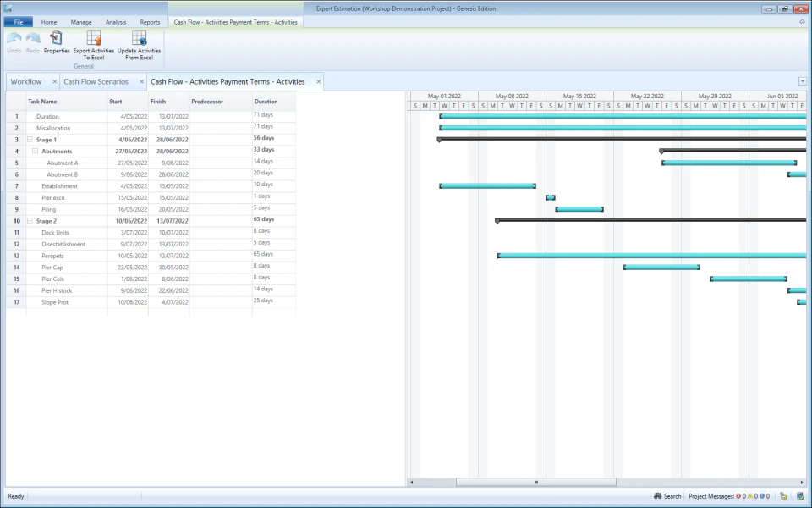This screenshot has height=508, width=812.
Task: Click the horizontal scrollbar of the Gantt chart
Action: pos(535,482)
